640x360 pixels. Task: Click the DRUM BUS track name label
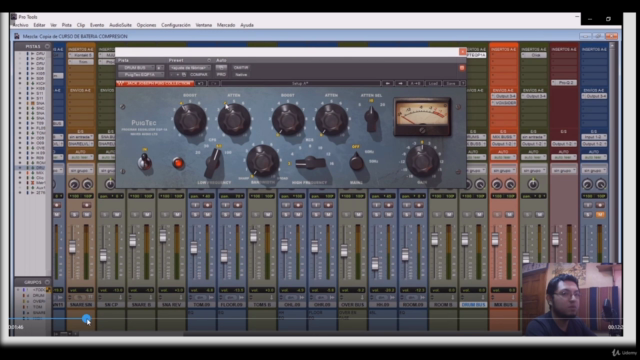coord(473,304)
